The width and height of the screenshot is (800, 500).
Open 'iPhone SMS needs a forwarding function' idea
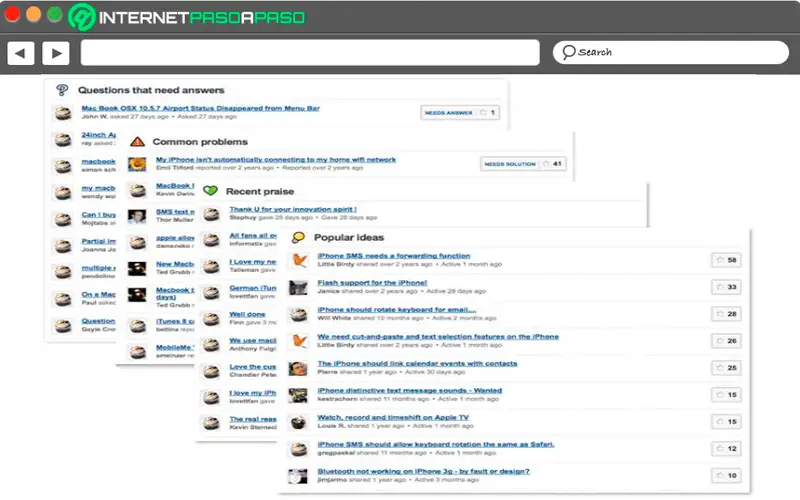click(393, 256)
